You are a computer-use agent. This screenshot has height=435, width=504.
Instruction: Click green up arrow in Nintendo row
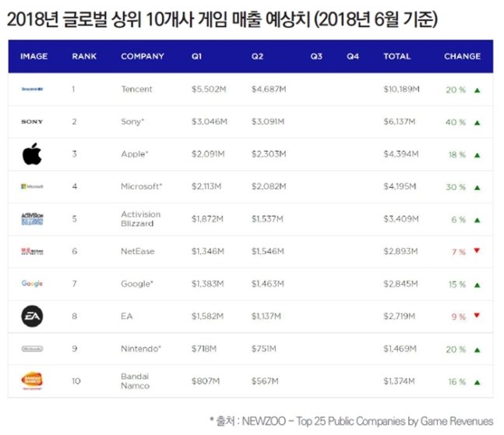[478, 350]
